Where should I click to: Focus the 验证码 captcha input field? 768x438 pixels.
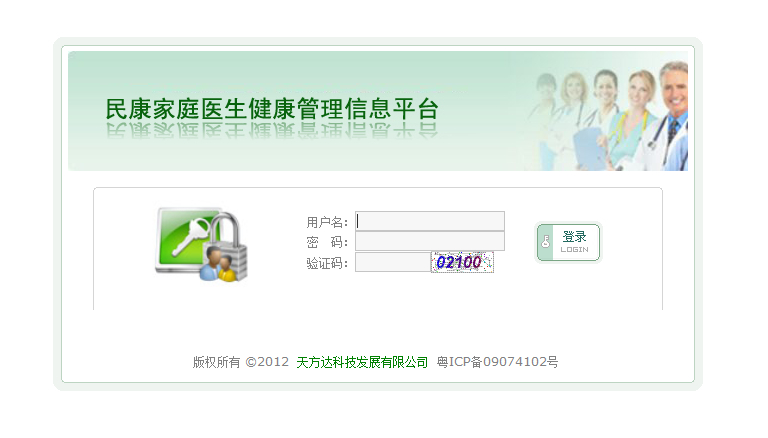click(x=393, y=262)
